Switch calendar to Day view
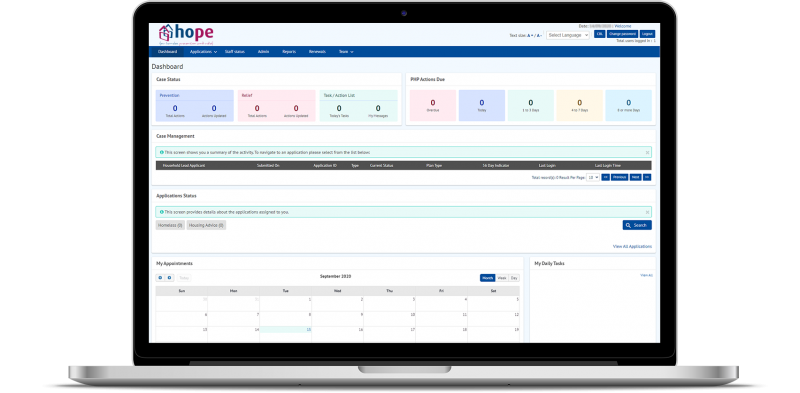This screenshot has width=800, height=393. pyautogui.click(x=514, y=278)
